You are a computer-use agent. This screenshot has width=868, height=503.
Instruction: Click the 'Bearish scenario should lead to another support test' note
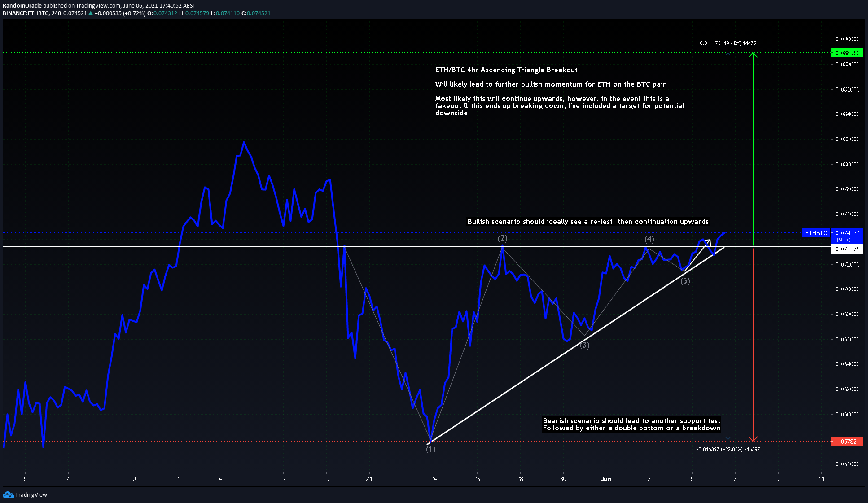point(631,424)
